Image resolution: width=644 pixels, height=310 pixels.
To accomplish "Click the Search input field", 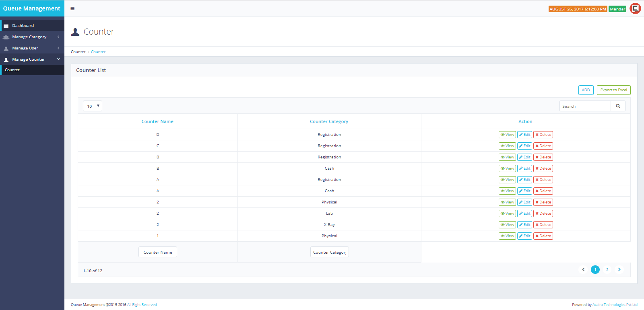I will point(585,106).
